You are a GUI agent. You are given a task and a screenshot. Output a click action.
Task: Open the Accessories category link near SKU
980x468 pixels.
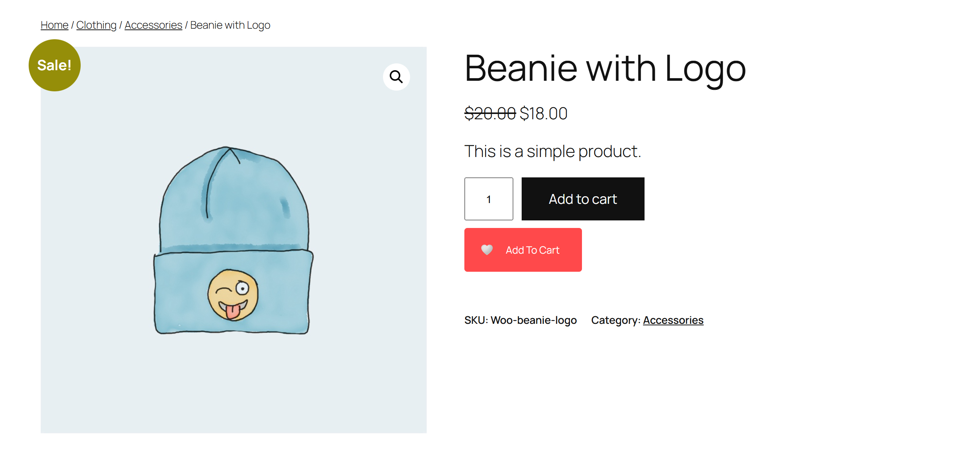(673, 320)
